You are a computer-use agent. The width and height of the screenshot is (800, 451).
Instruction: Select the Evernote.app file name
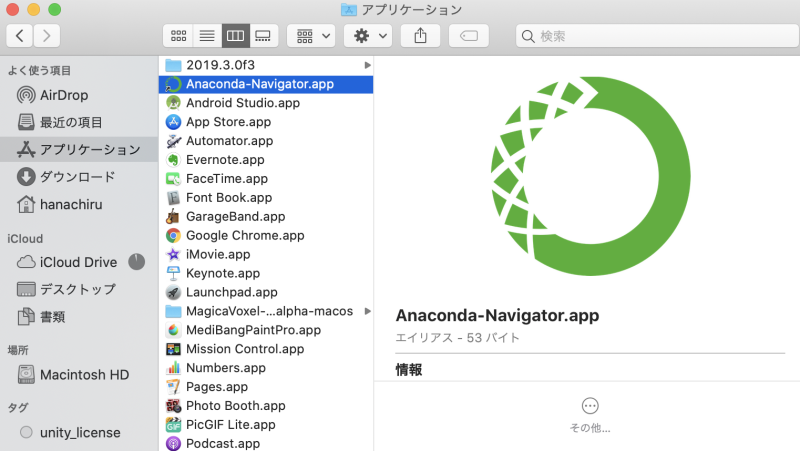point(225,160)
